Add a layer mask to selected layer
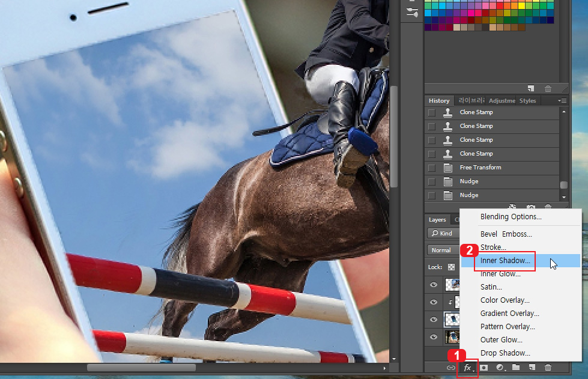588x379 pixels. click(483, 367)
